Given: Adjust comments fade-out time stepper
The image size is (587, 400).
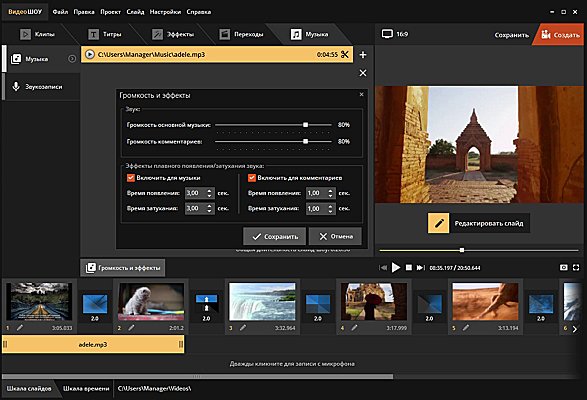Looking at the screenshot, I should pyautogui.click(x=330, y=209).
